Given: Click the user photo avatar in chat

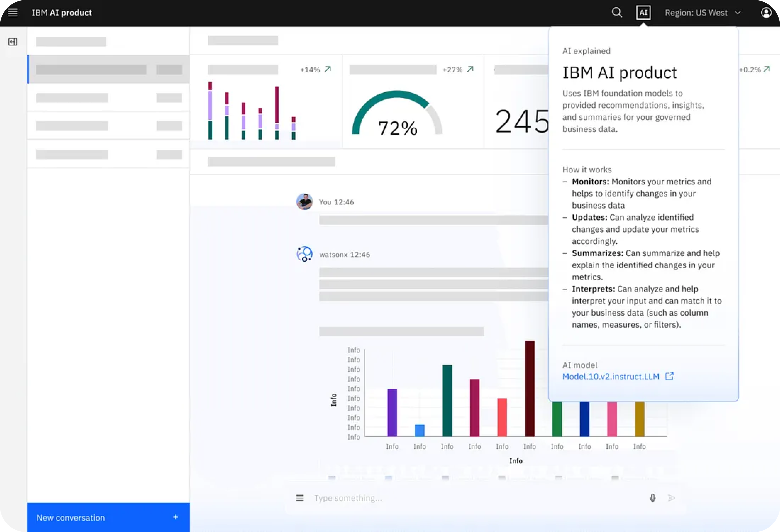Looking at the screenshot, I should (304, 201).
